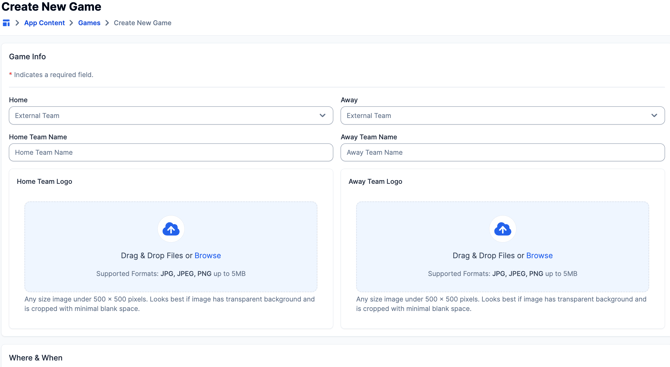
Task: Go to Games breadcrumb
Action: tap(89, 23)
